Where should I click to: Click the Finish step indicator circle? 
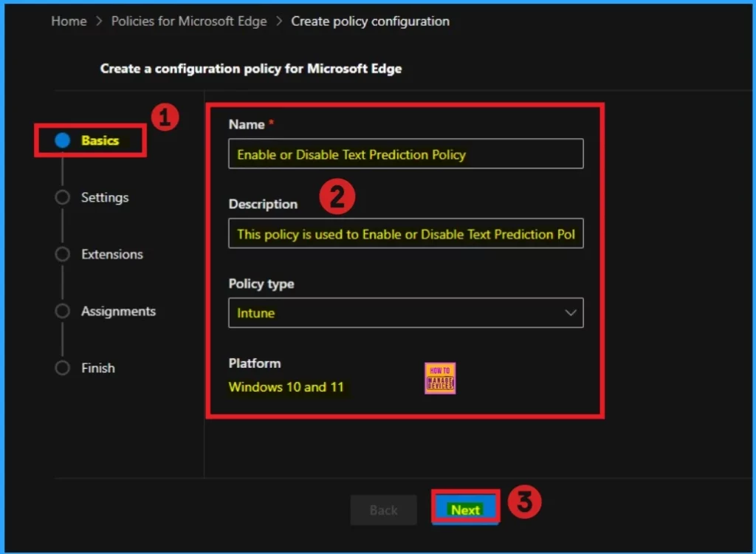coord(62,368)
